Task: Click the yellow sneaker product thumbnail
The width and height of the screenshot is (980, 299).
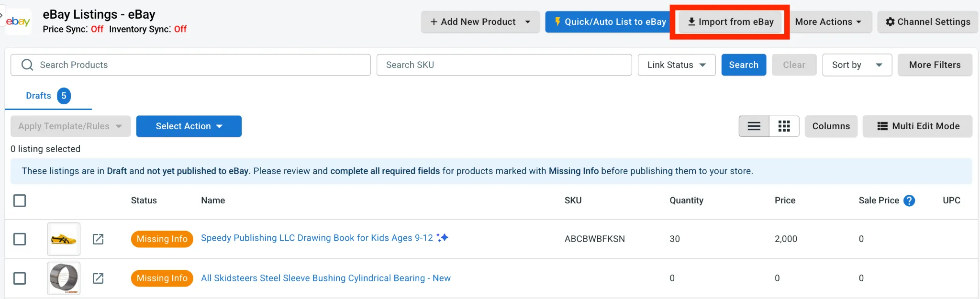Action: (64, 239)
